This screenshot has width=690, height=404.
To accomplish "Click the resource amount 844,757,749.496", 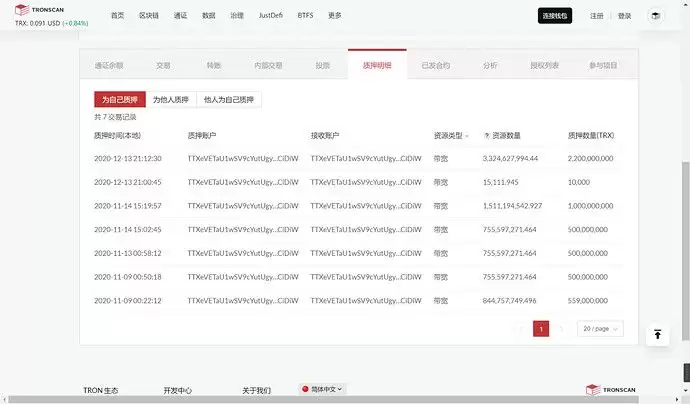I will (x=509, y=301).
